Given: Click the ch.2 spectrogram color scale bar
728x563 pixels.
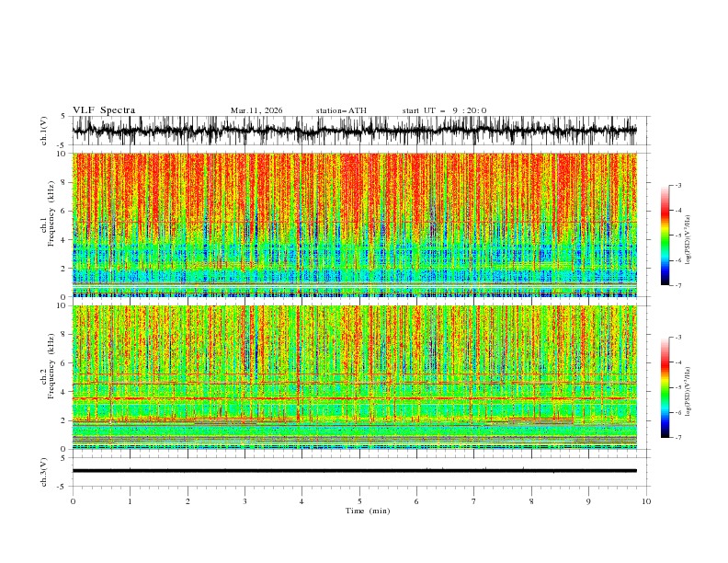Looking at the screenshot, I should [665, 387].
